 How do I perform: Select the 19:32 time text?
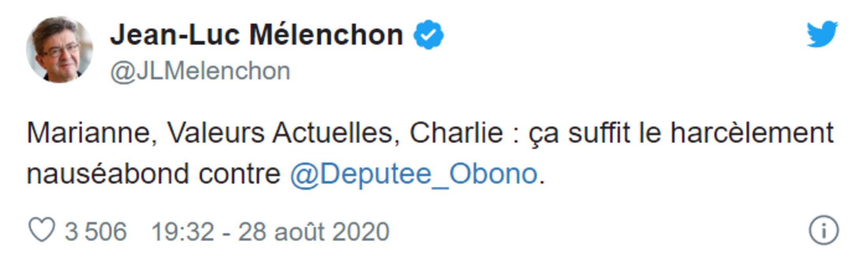(183, 232)
